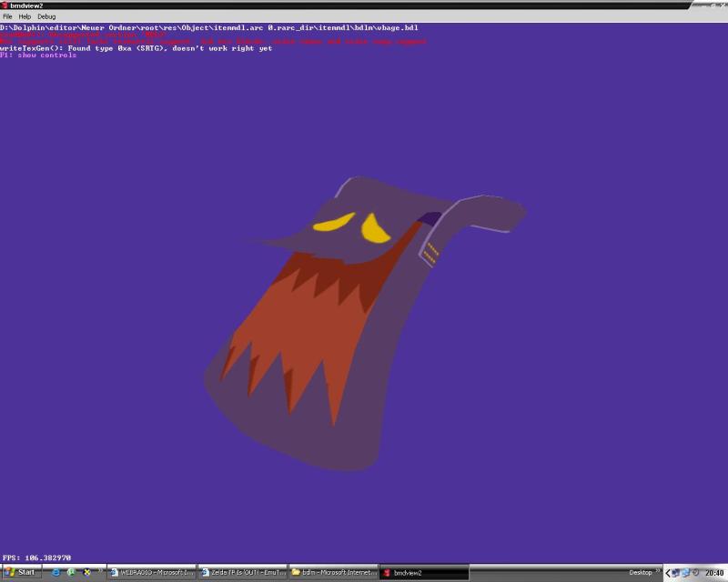
Task: Open the Help menu
Action: [25, 16]
